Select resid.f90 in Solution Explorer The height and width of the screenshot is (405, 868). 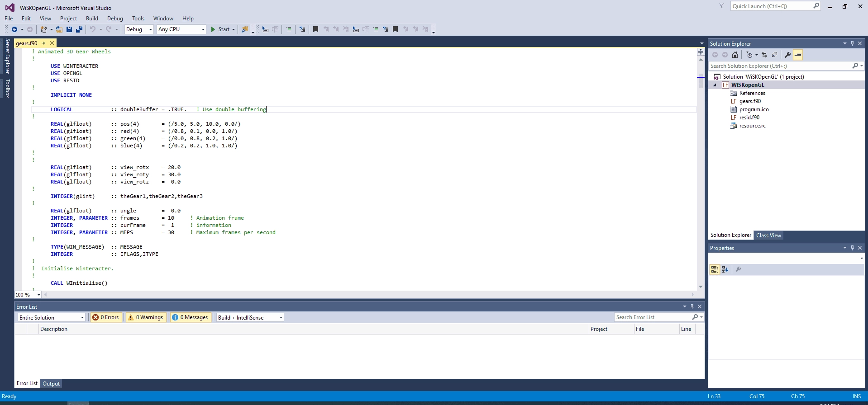coord(749,118)
